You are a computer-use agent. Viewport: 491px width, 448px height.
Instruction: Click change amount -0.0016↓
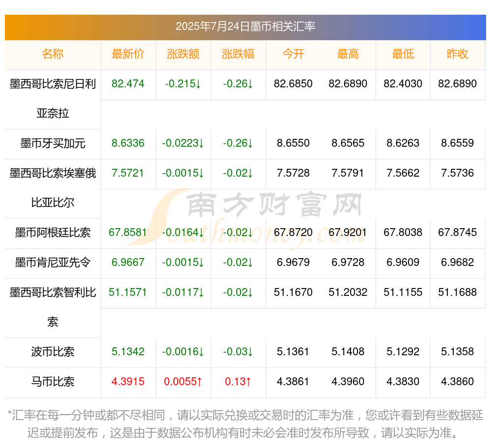pos(183,352)
